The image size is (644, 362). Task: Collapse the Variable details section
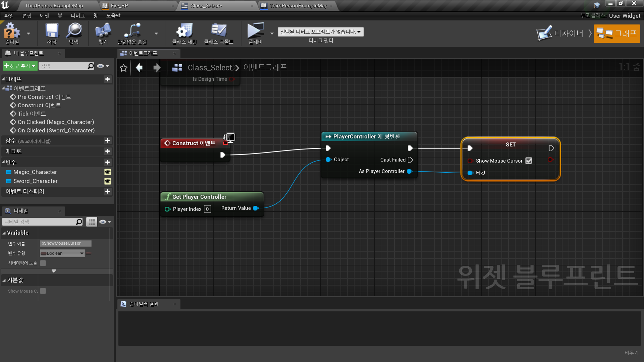tap(4, 233)
